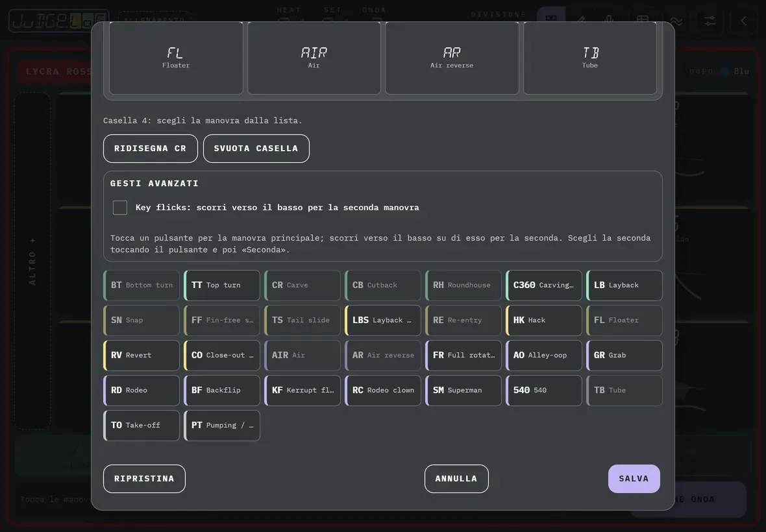Pick the PT Pumping maneuver
766x532 pixels.
point(222,426)
